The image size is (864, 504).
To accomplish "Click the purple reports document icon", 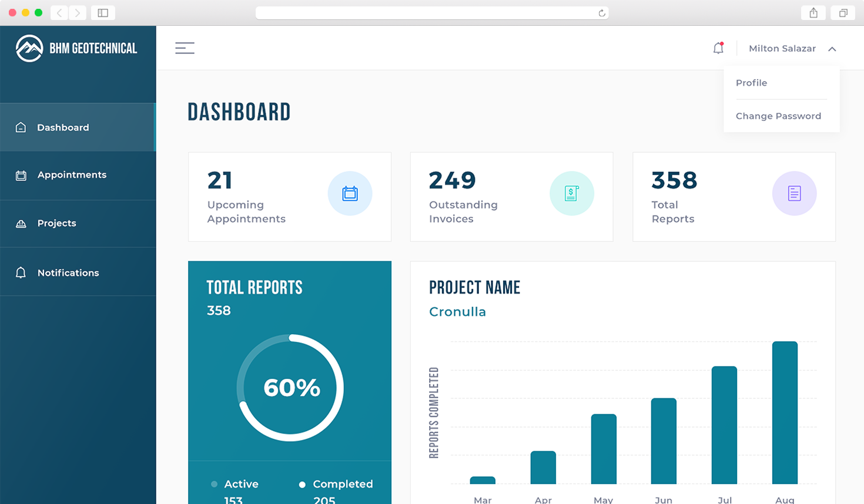I will (794, 193).
